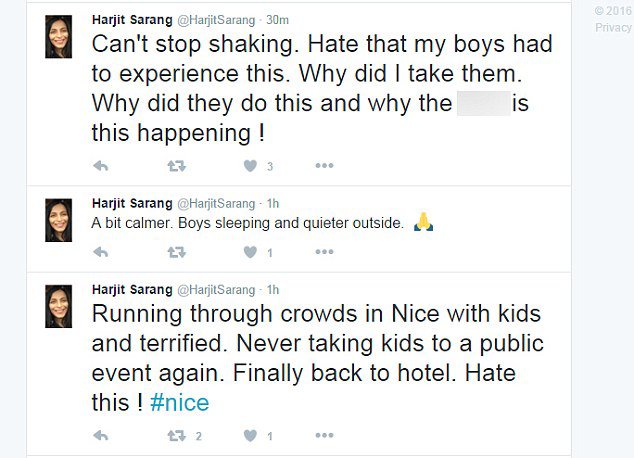Open more options on "A bit calmer" tweet
This screenshot has width=634, height=458.
tap(324, 252)
